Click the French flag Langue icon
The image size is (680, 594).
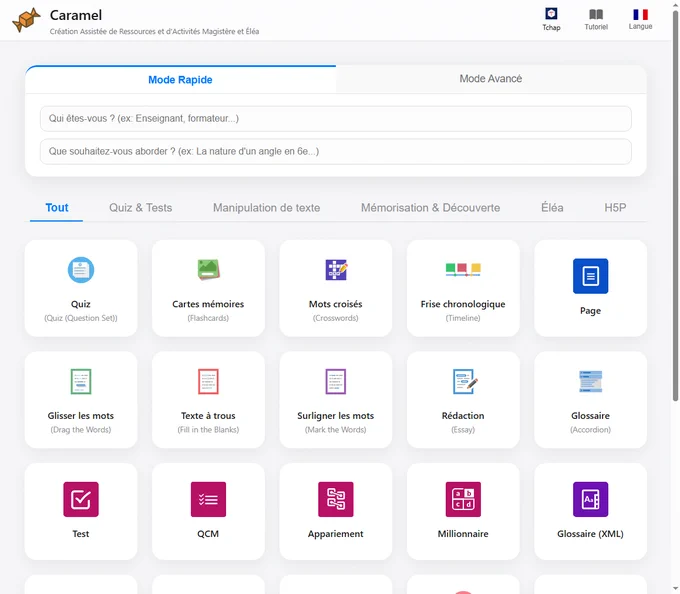point(641,14)
